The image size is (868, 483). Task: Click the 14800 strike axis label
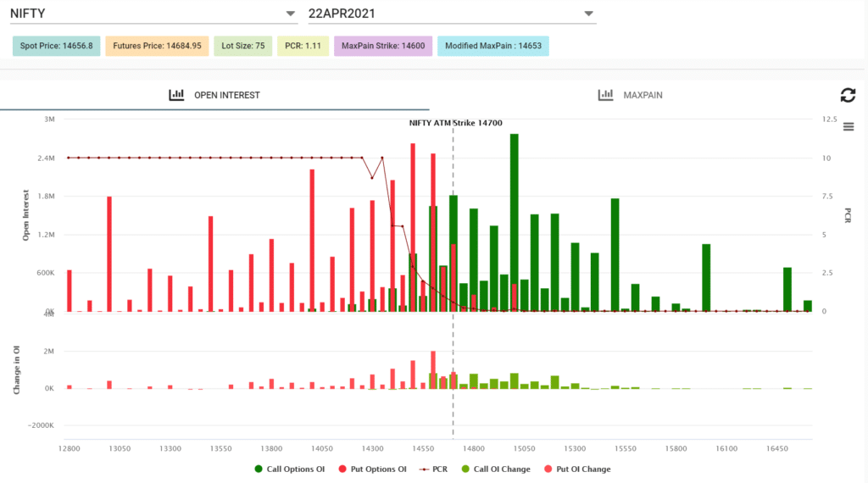[x=473, y=449]
